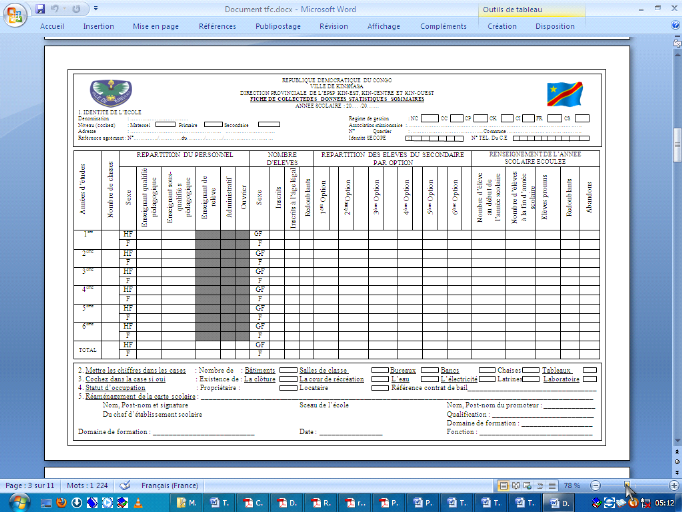Go to previous page double-arrow button
The image size is (682, 512).
(x=677, y=452)
